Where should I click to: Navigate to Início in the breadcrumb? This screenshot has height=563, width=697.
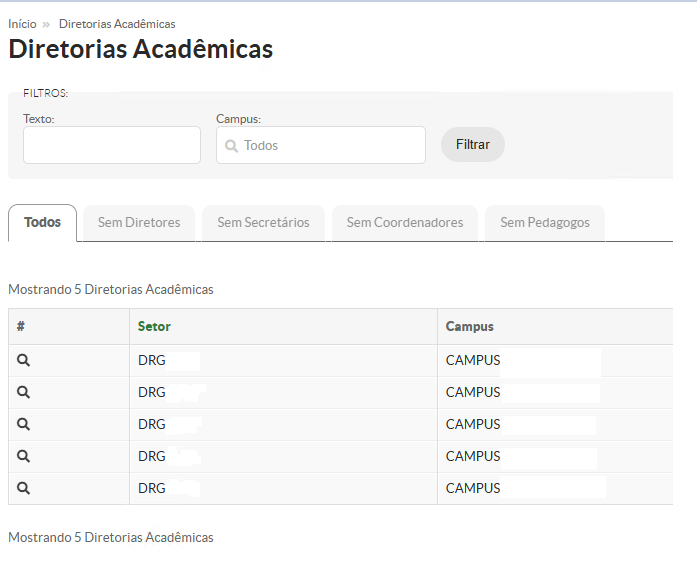coord(22,24)
